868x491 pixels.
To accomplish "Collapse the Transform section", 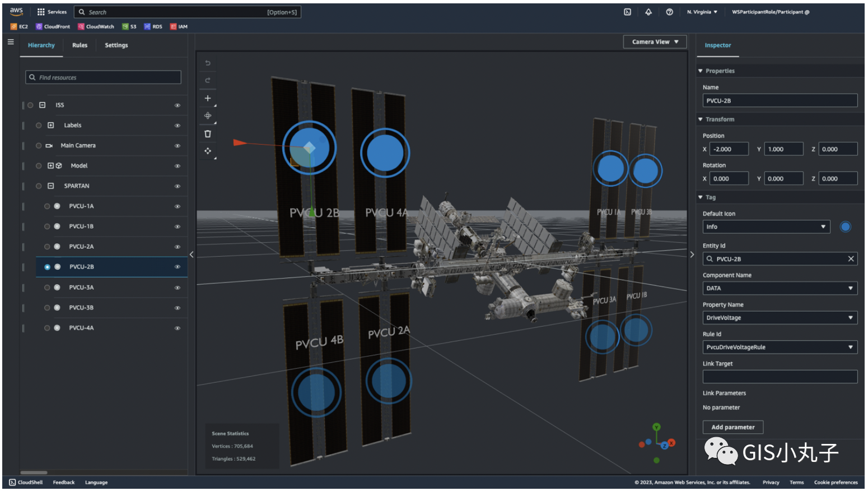I will click(x=701, y=119).
